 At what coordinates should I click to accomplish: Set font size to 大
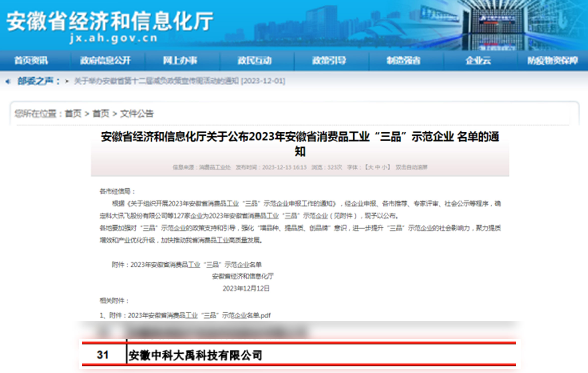tap(370, 167)
